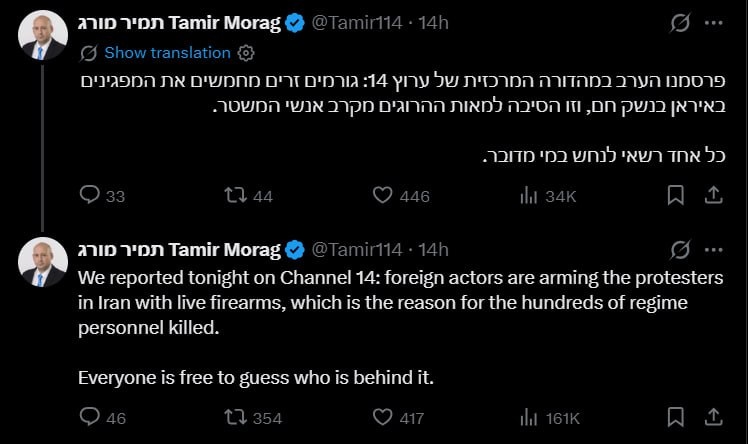View analytics showing 34K views
Image resolution: width=748 pixels, height=444 pixels.
coord(529,196)
